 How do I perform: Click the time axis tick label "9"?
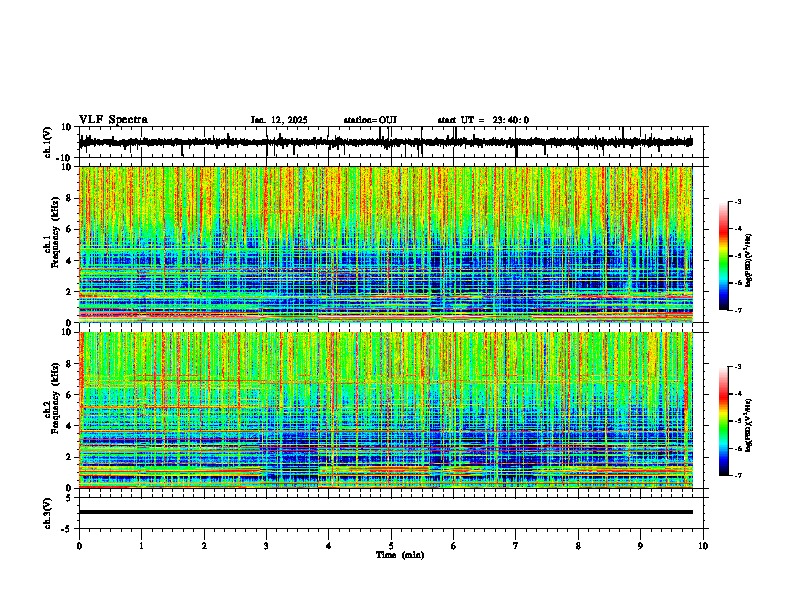(640, 546)
